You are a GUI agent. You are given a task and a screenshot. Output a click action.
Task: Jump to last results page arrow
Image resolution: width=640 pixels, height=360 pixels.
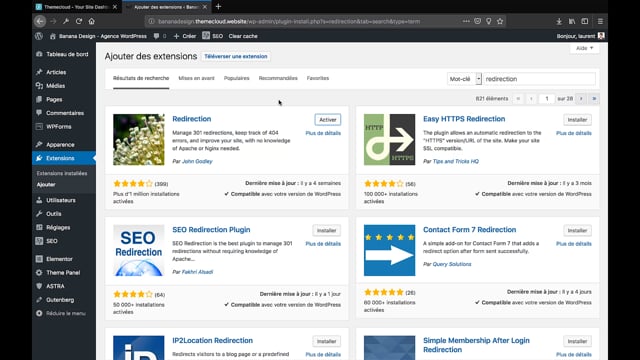pos(594,98)
